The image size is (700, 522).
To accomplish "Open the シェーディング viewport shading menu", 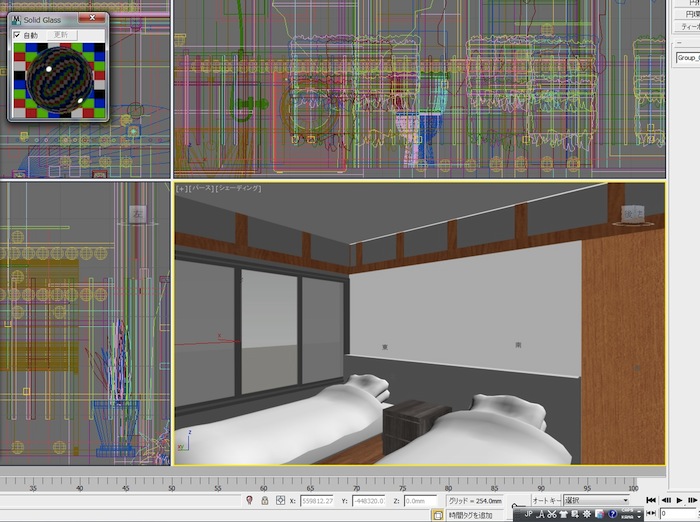I will coord(240,188).
